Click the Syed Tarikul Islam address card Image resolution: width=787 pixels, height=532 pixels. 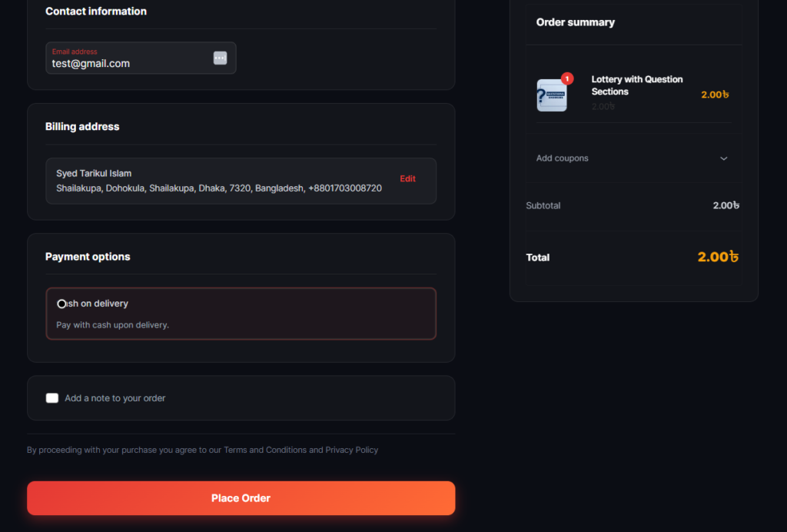pyautogui.click(x=241, y=181)
